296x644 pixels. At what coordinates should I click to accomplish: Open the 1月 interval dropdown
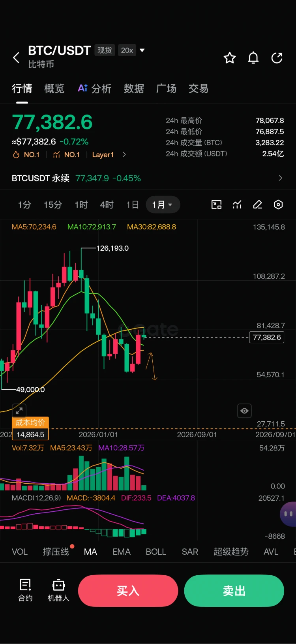163,205
